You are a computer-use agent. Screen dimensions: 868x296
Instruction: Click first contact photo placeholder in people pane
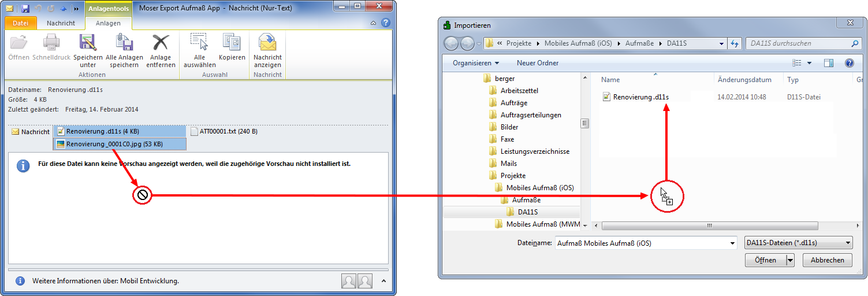(348, 281)
